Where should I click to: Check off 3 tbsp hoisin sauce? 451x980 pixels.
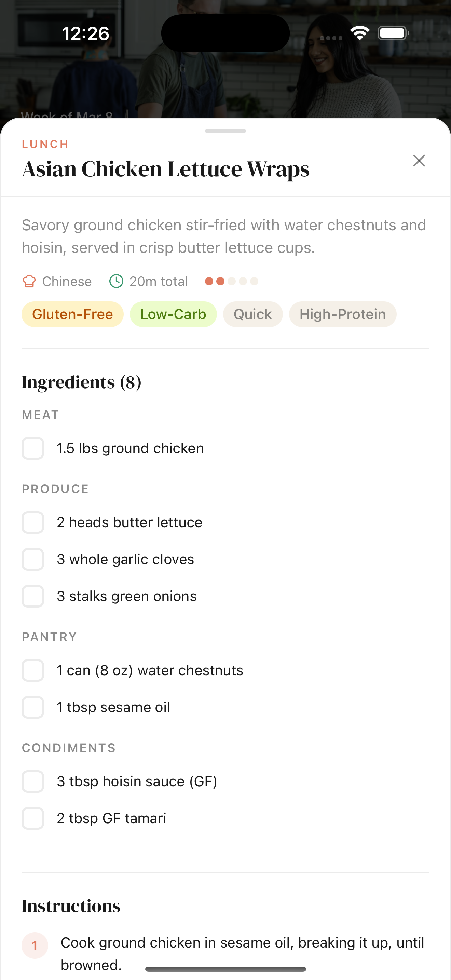point(33,781)
